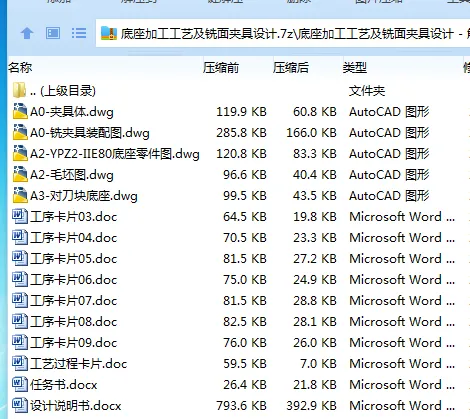Click the Word icon of 设计说明书.docx
Screen dimensions: 470x419
[20, 405]
